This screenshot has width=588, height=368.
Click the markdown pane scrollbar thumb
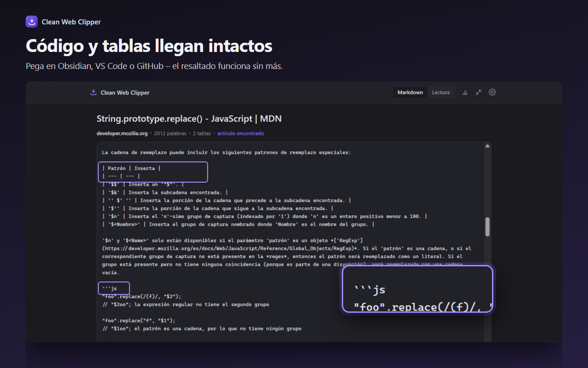487,227
